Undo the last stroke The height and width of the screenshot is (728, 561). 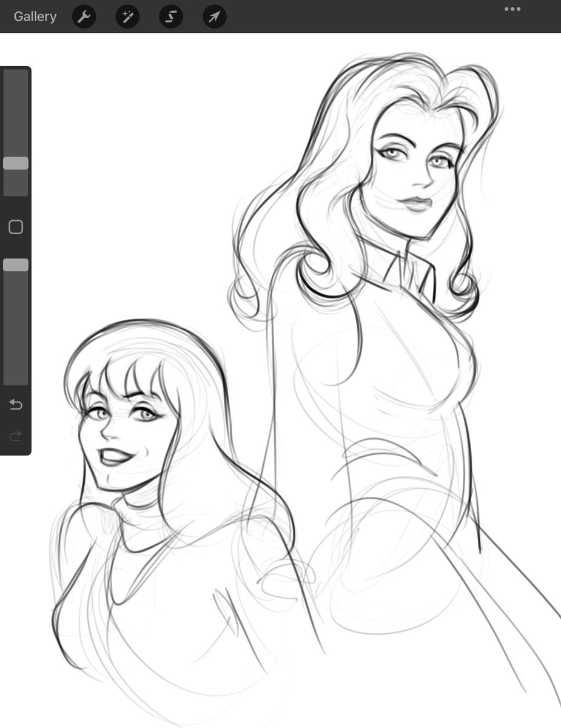click(16, 405)
